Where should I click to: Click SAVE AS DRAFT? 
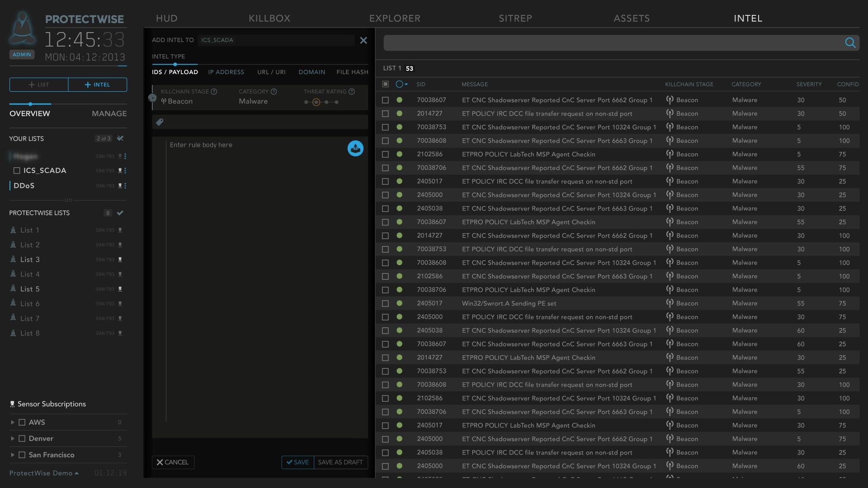coord(340,462)
